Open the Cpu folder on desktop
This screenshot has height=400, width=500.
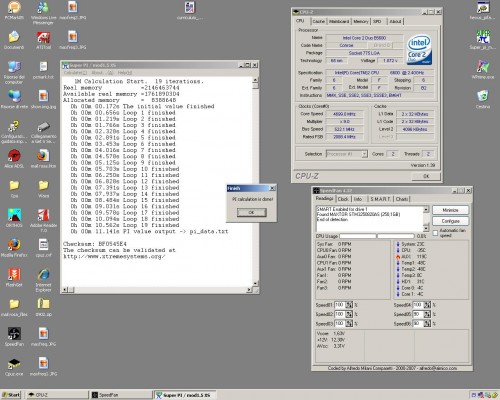click(14, 188)
